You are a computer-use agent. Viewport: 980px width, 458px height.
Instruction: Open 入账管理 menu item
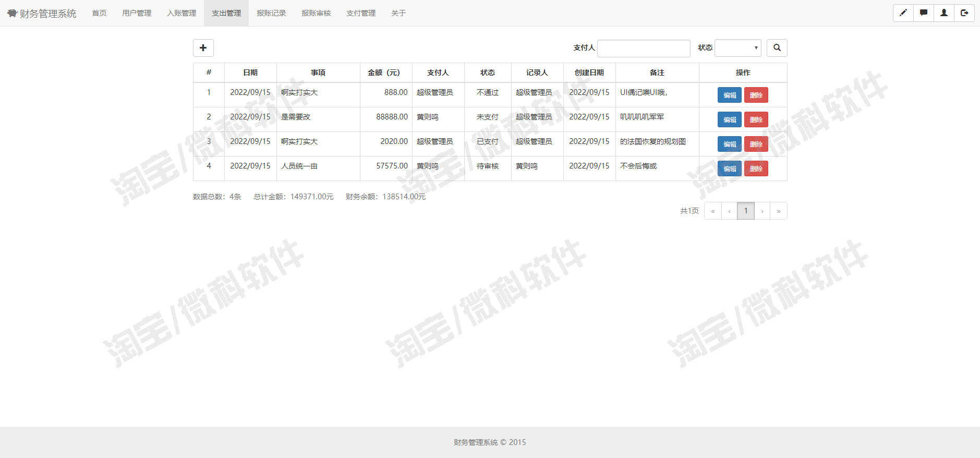tap(182, 13)
